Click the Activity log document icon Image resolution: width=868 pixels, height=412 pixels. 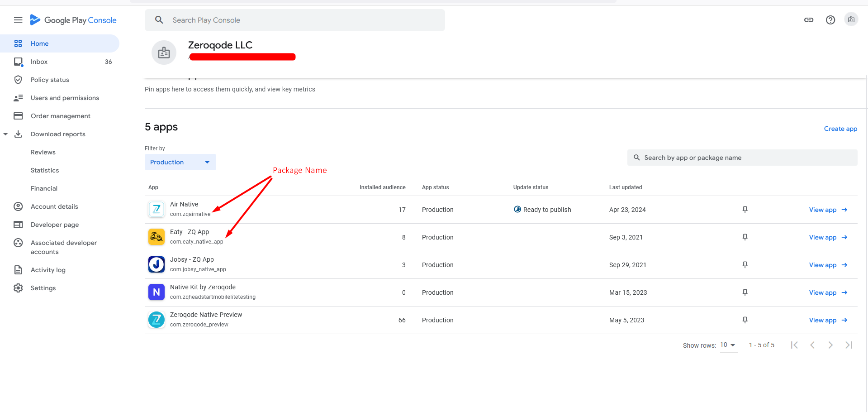tap(18, 270)
